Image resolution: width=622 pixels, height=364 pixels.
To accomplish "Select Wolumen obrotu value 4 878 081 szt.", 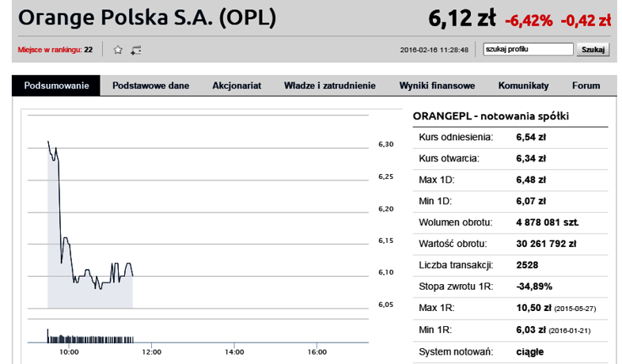I will click(548, 222).
